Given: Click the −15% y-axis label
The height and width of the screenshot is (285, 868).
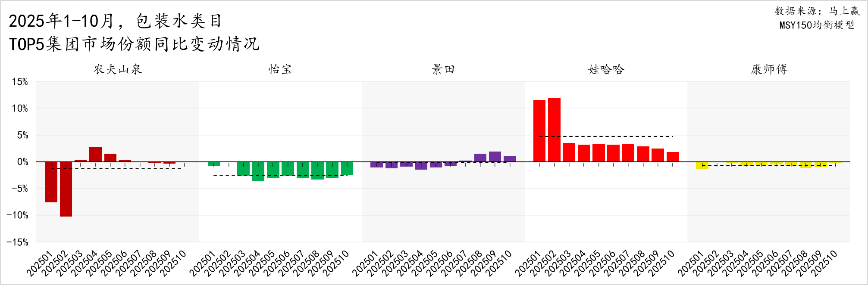Looking at the screenshot, I should click(17, 242).
